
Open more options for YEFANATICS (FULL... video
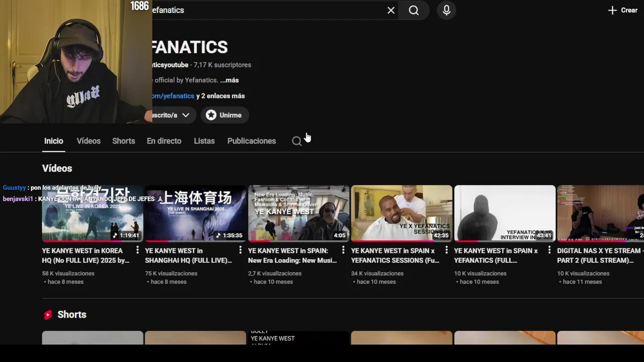click(549, 250)
